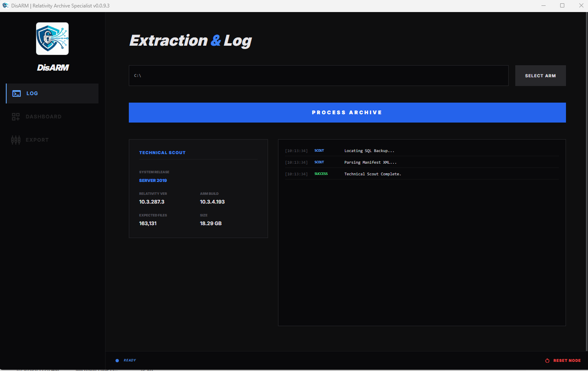The image size is (588, 371).
Task: Click the Expected Files label
Action: [153, 215]
